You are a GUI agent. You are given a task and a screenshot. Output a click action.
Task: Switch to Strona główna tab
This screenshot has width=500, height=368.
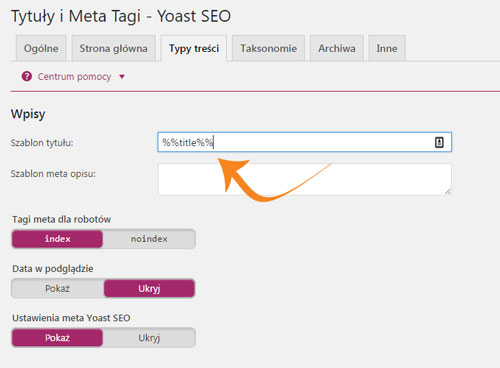(x=113, y=48)
